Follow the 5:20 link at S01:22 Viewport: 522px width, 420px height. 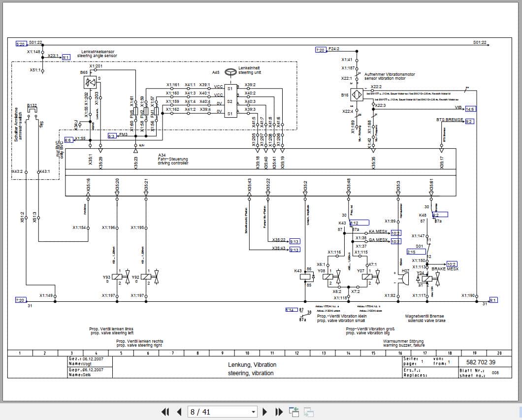pyautogui.click(x=21, y=44)
